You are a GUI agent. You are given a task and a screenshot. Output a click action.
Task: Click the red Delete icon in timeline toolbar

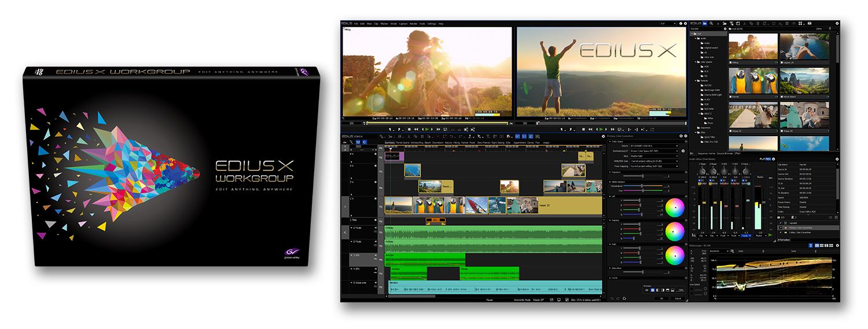[x=438, y=136]
